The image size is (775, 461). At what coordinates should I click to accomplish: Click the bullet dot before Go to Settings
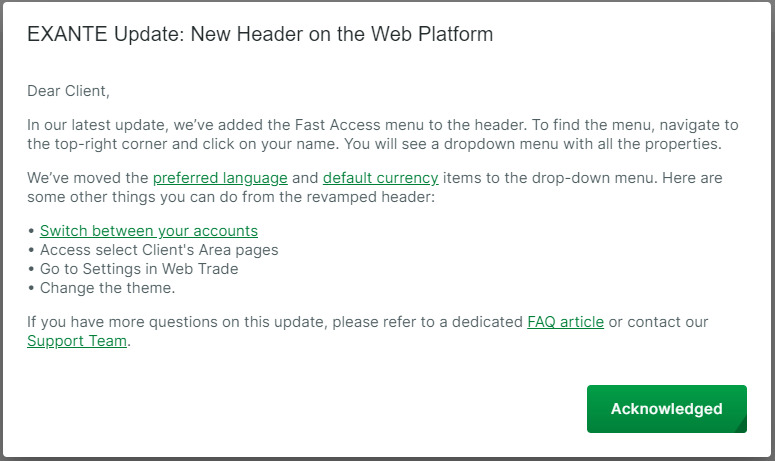[x=31, y=269]
